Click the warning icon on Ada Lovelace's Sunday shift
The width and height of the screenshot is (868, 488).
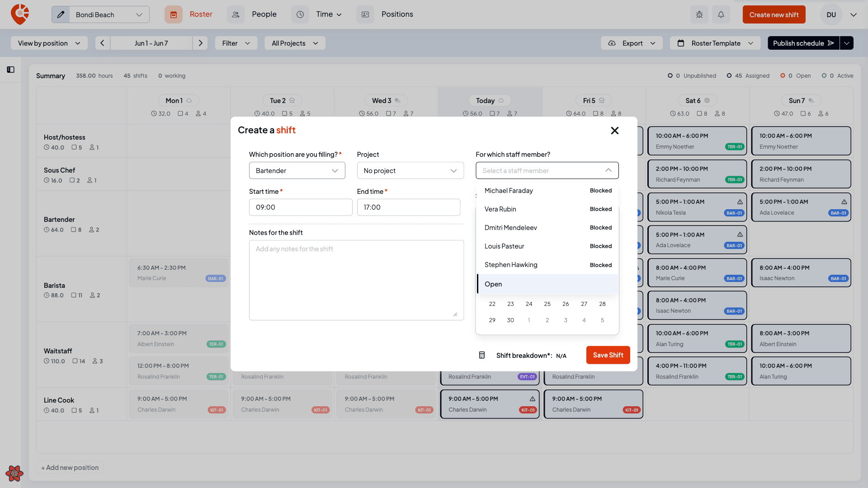pos(844,202)
